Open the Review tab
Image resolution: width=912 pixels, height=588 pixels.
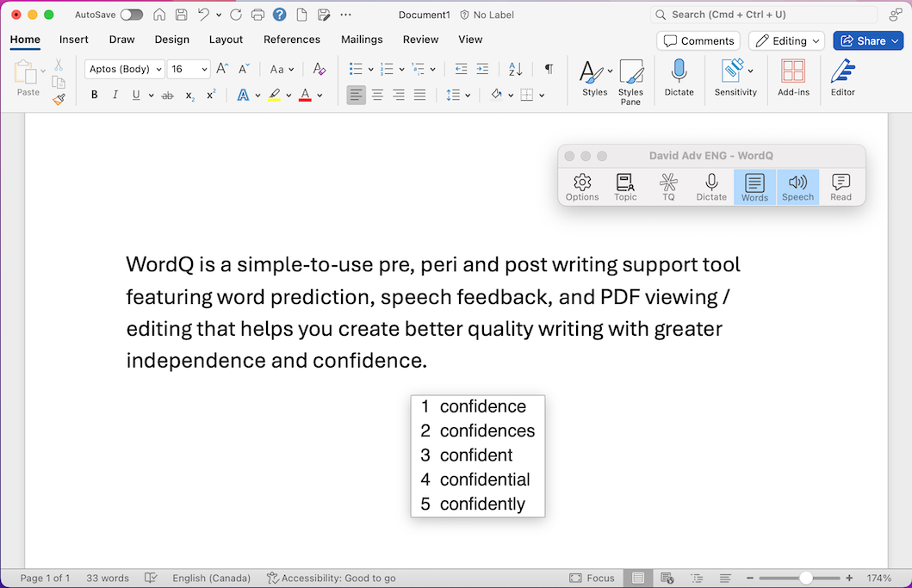click(420, 39)
